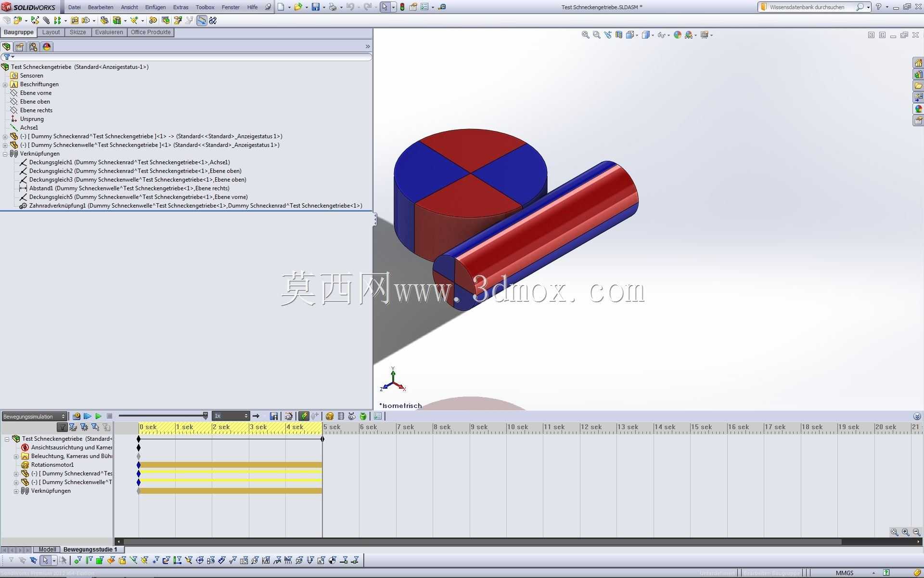Click the Zoom to Area icon in the 3D view toolbar

click(596, 35)
